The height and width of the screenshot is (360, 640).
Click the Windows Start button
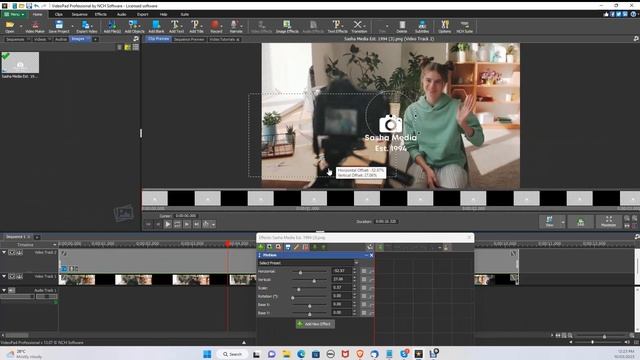tap(207, 354)
